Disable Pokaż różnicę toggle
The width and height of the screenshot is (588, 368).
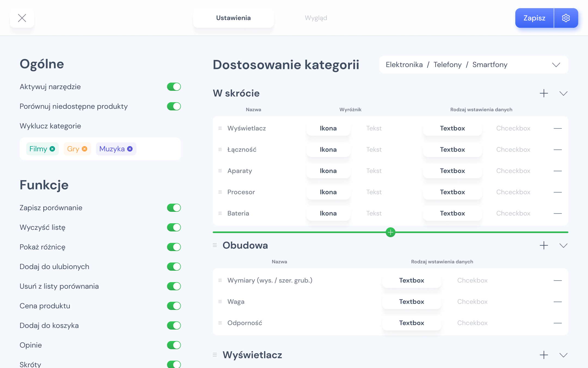point(174,247)
